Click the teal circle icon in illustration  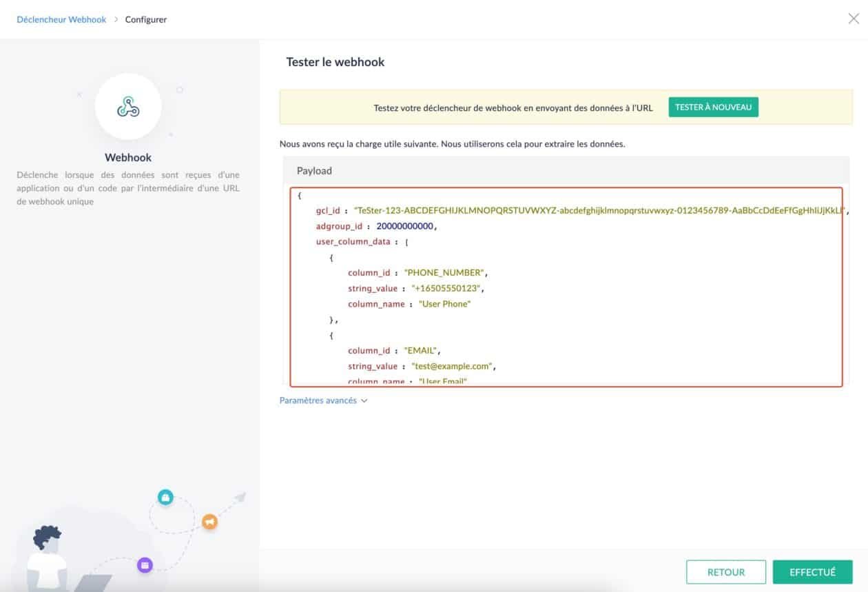pos(165,497)
